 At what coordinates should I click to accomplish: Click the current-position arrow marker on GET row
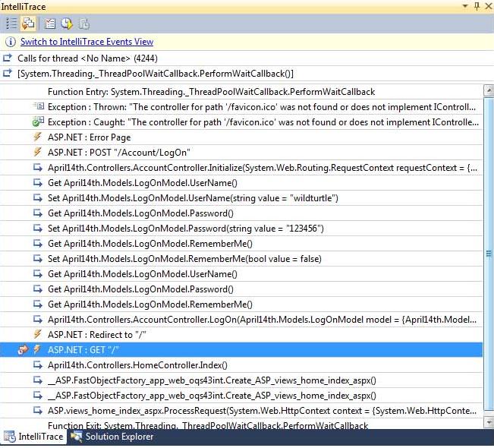(23, 349)
